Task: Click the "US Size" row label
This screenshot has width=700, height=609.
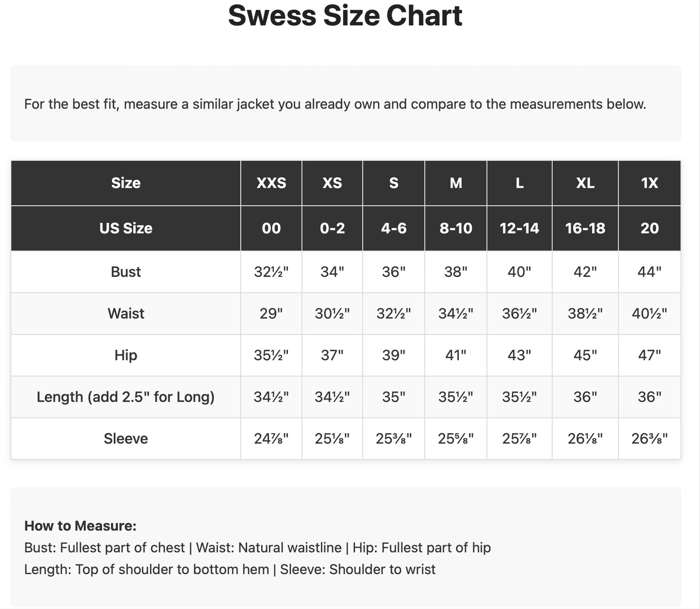Action: click(x=126, y=228)
